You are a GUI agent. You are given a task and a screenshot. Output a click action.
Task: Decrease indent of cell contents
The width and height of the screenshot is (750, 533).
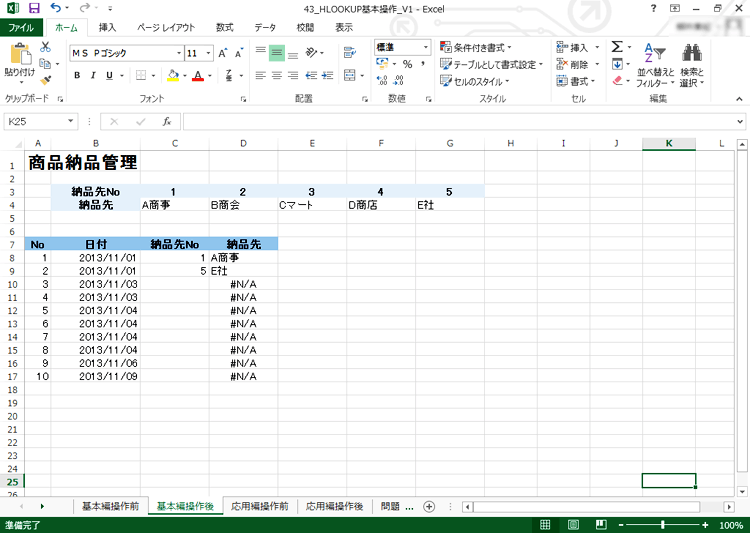tap(311, 75)
